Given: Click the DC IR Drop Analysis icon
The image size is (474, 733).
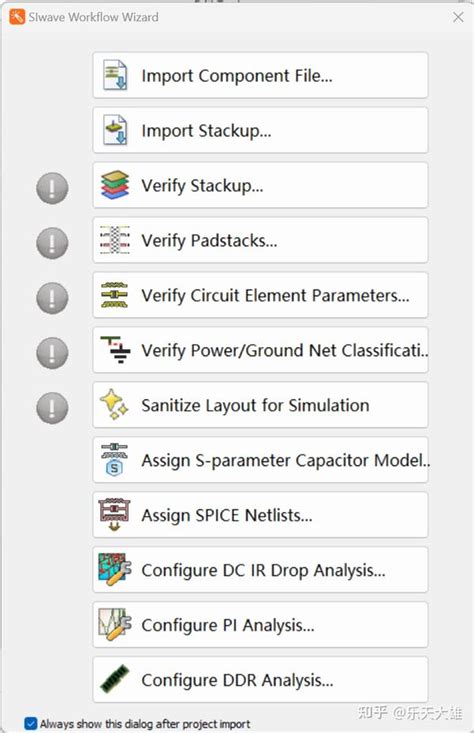Looking at the screenshot, I should click(x=115, y=569).
